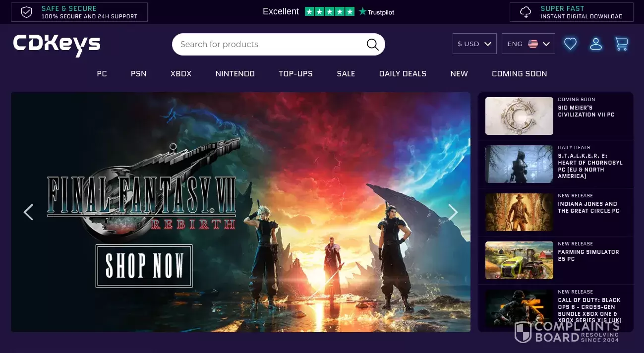The image size is (644, 353).
Task: Click the '100% SECURE AND 24H SUPPORT' text
Action: (89, 16)
